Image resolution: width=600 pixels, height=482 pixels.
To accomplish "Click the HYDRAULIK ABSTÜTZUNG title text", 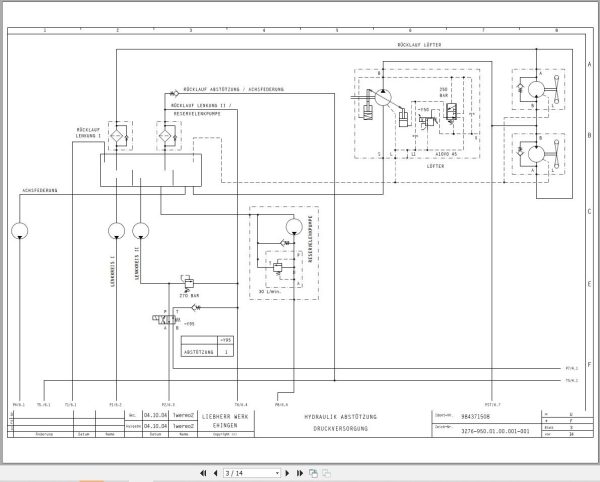I will click(340, 417).
